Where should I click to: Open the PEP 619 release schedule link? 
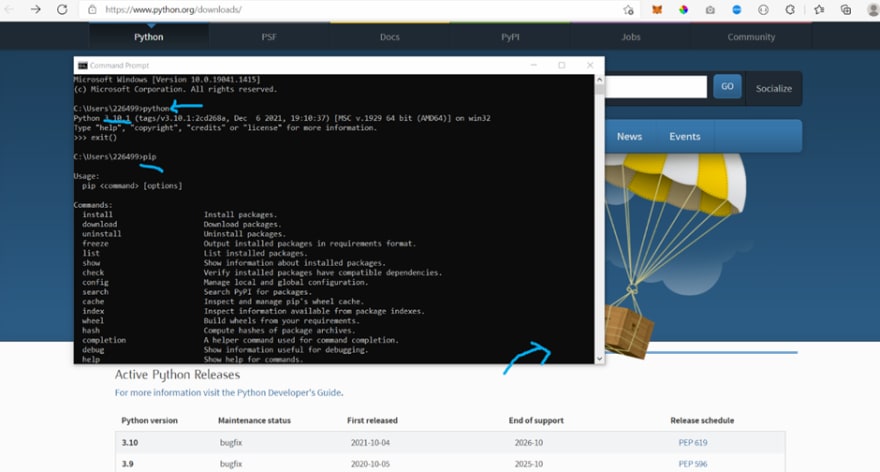coord(693,443)
